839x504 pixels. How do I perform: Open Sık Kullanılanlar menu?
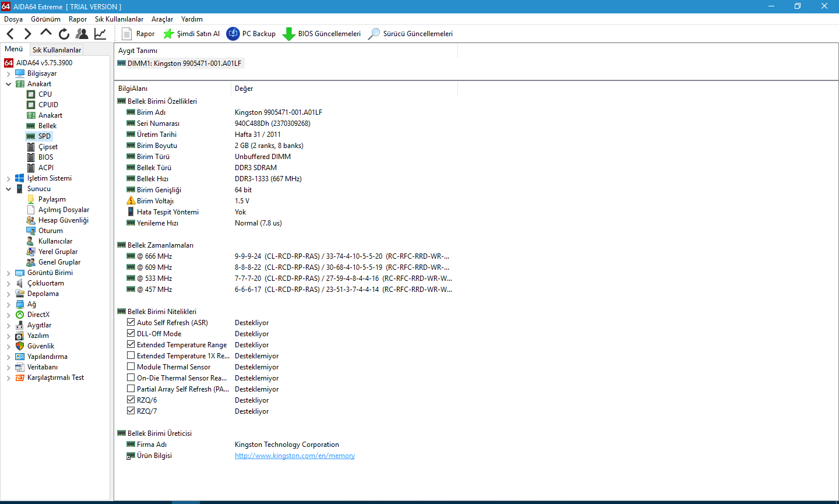click(119, 19)
